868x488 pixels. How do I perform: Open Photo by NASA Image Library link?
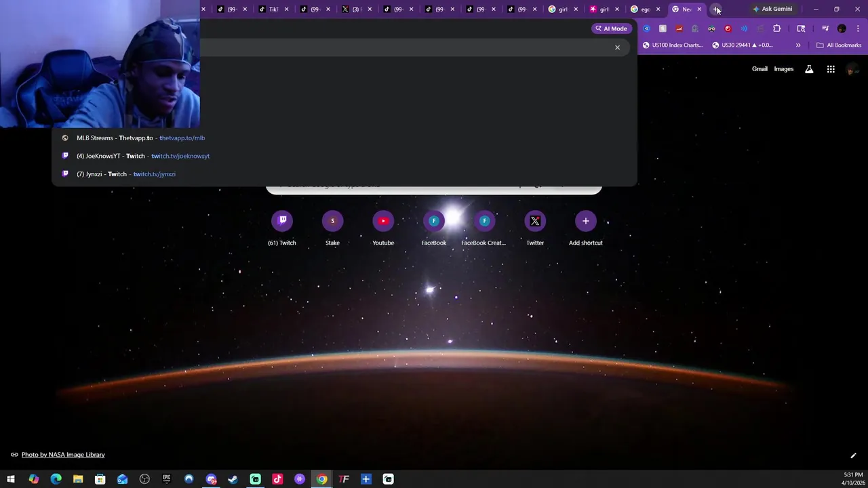(63, 455)
